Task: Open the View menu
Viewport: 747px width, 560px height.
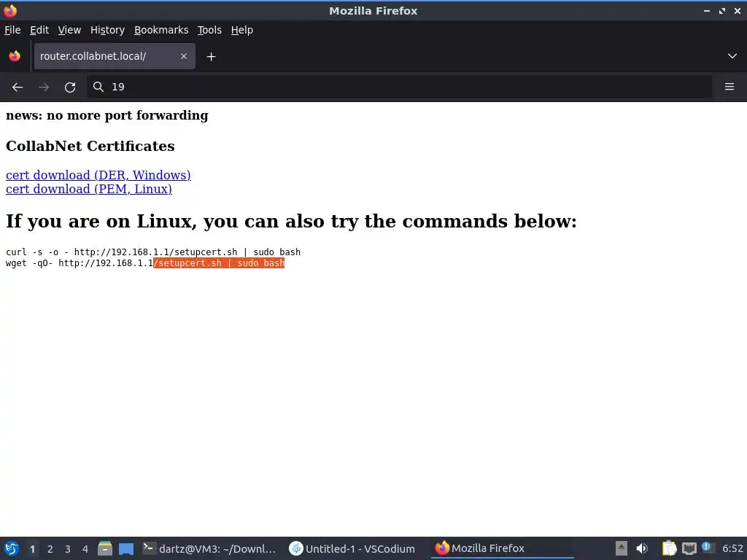Action: (x=69, y=30)
